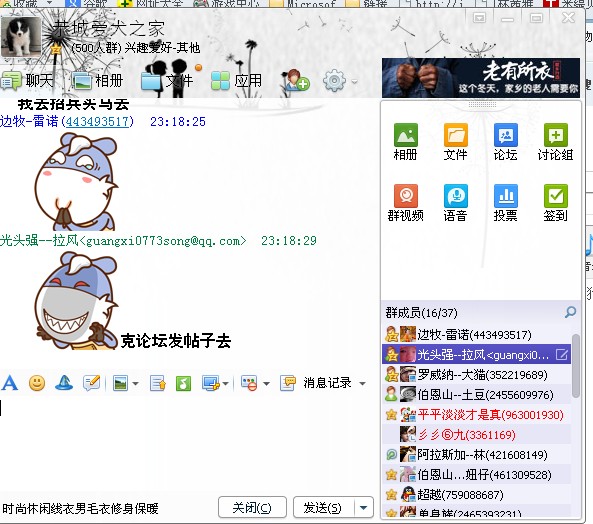Image resolution: width=593 pixels, height=524 pixels.
Task: Open the 讨论组 discussion group icon
Action: pyautogui.click(x=556, y=135)
